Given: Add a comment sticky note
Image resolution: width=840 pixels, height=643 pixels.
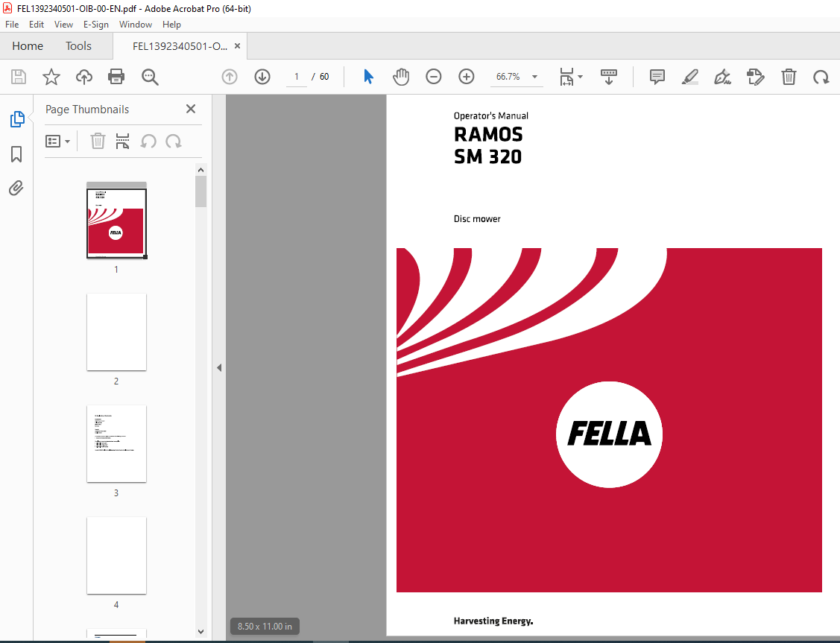Looking at the screenshot, I should [x=657, y=77].
